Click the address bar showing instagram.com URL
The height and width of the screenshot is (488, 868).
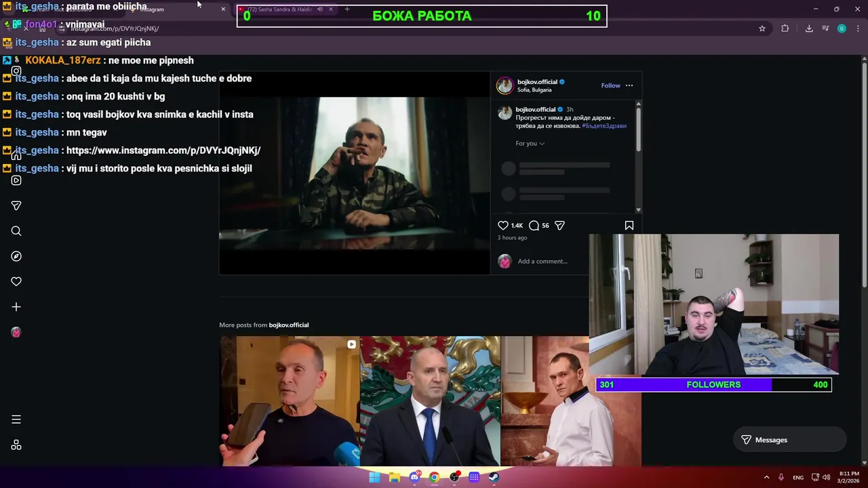[x=407, y=28]
